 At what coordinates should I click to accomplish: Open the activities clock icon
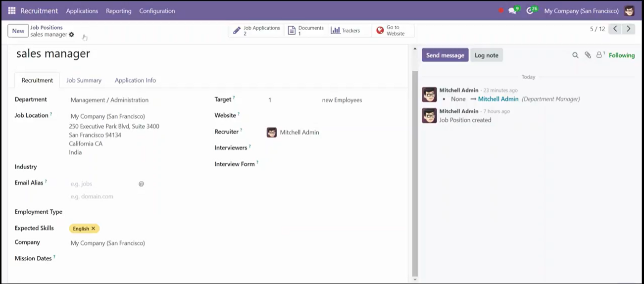point(530,11)
